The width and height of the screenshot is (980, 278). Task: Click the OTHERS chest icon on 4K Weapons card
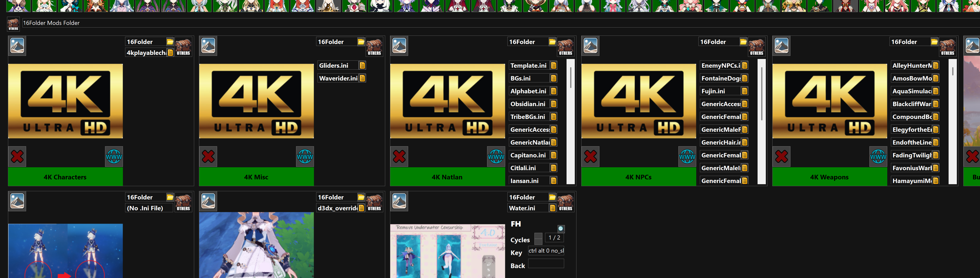(x=947, y=47)
